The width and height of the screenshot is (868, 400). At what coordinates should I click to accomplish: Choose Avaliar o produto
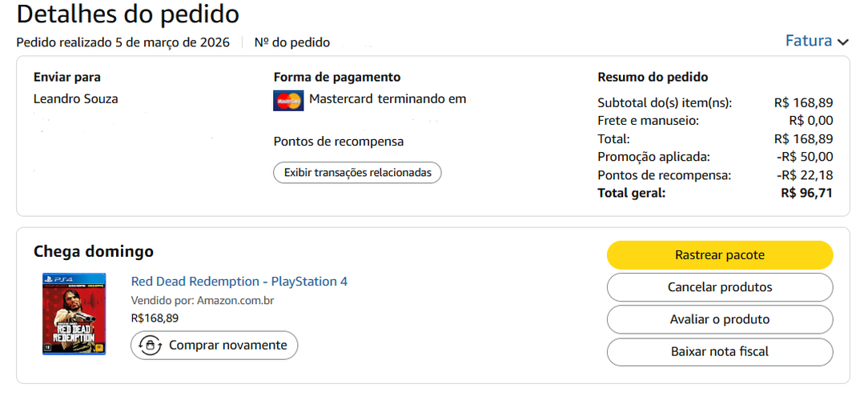coord(720,319)
